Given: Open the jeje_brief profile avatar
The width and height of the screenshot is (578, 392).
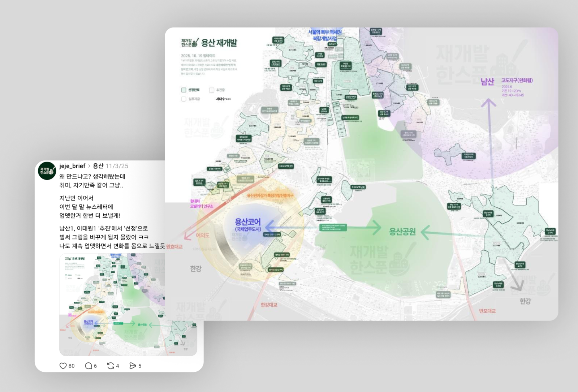Looking at the screenshot, I should [47, 171].
